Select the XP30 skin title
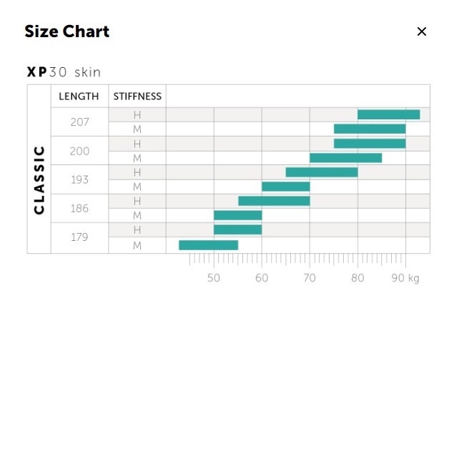This screenshot has width=454, height=476. click(x=64, y=72)
